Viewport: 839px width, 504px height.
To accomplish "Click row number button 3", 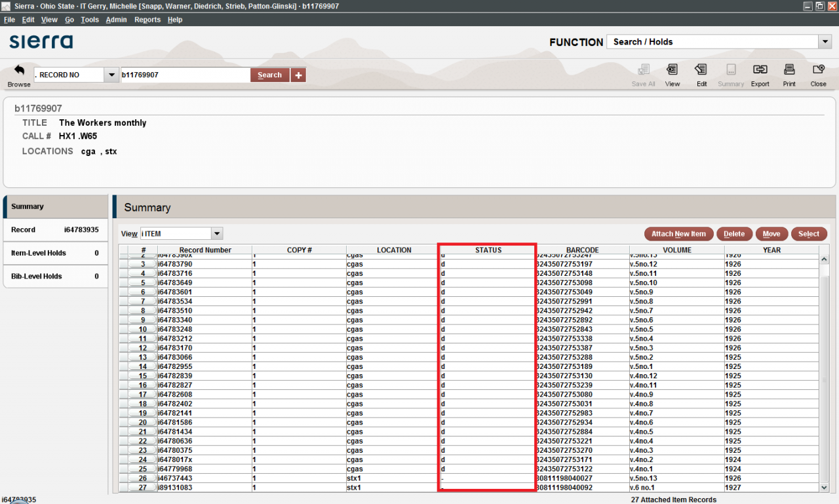I will [142, 264].
